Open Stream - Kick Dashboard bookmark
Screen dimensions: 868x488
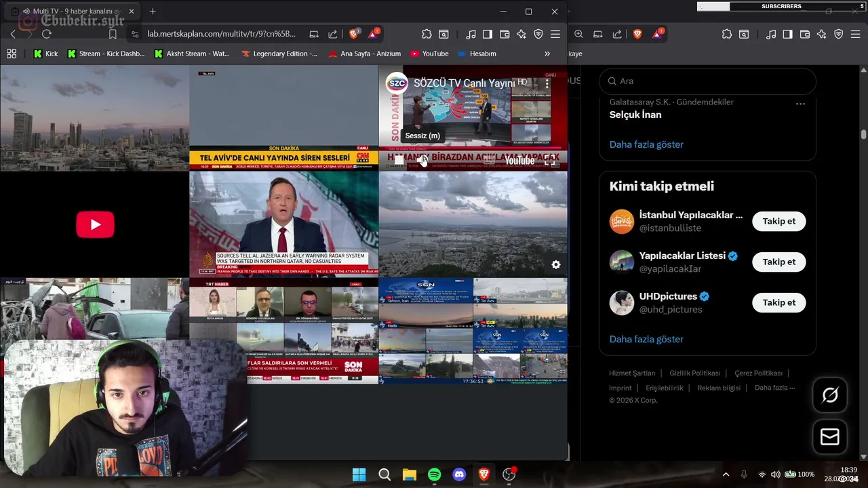[x=106, y=54]
